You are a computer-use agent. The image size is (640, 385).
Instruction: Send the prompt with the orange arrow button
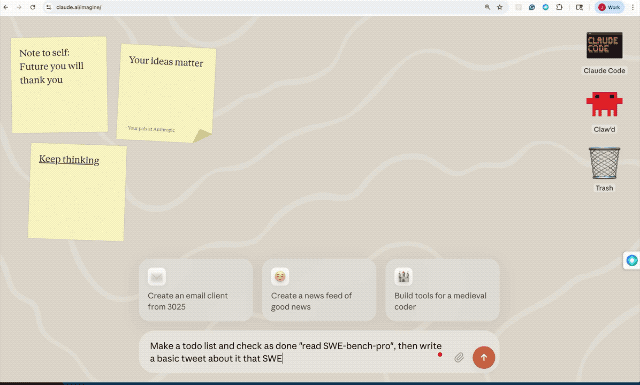[484, 357]
